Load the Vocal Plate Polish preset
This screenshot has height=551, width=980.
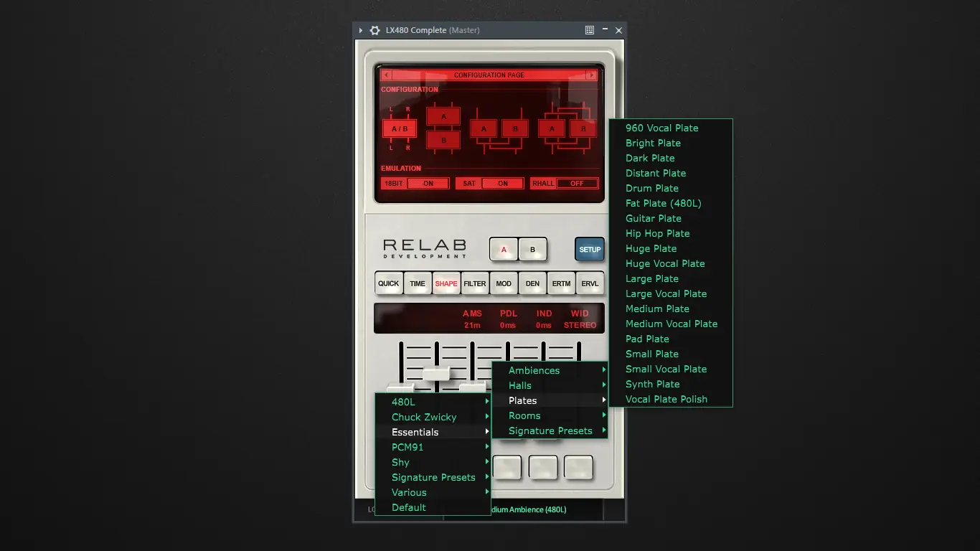[x=671, y=399]
